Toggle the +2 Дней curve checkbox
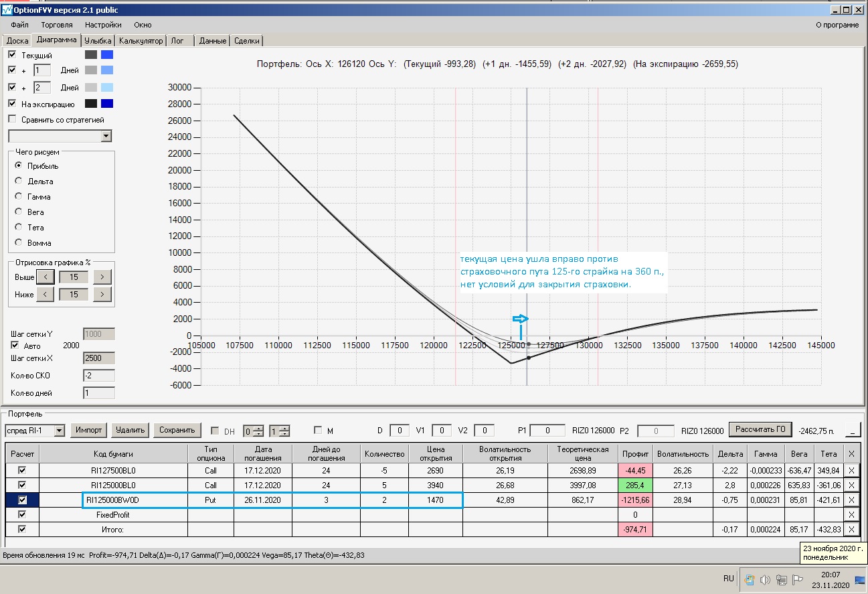Image resolution: width=868 pixels, height=594 pixels. click(x=12, y=87)
